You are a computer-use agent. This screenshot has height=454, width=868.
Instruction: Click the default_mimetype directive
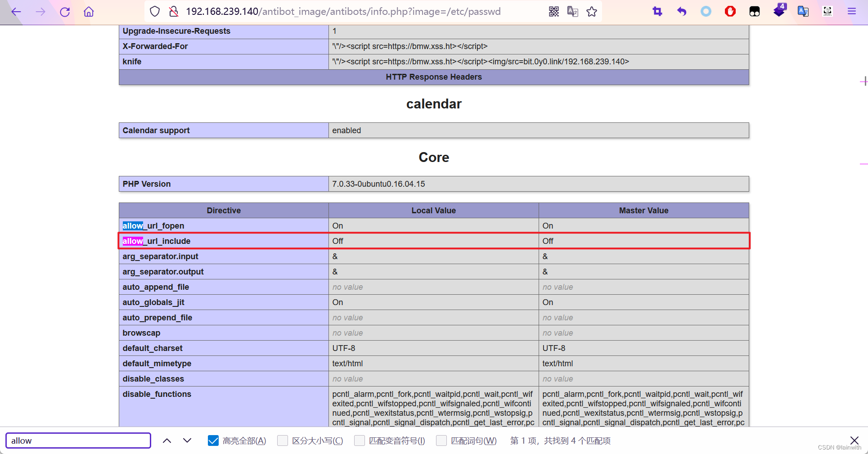coord(157,364)
